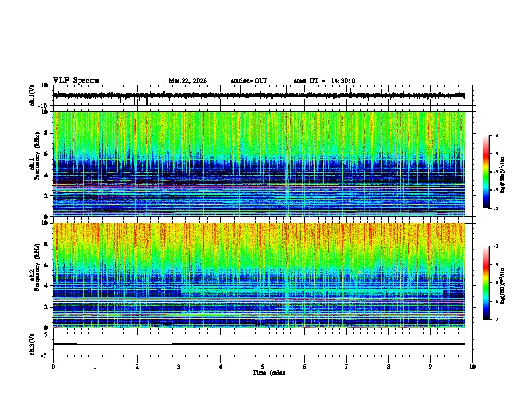
Task: Click the "5" tick on the time axis
Action: (x=263, y=367)
